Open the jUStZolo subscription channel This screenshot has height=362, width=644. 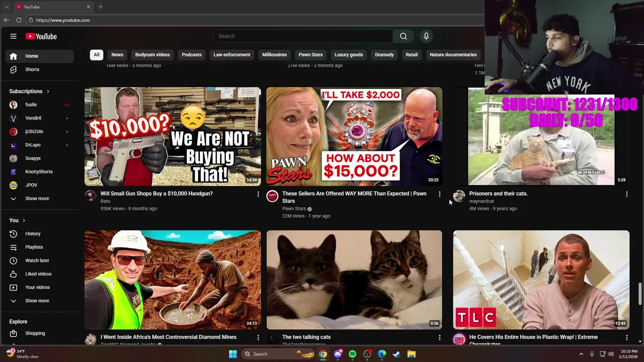pos(40,131)
